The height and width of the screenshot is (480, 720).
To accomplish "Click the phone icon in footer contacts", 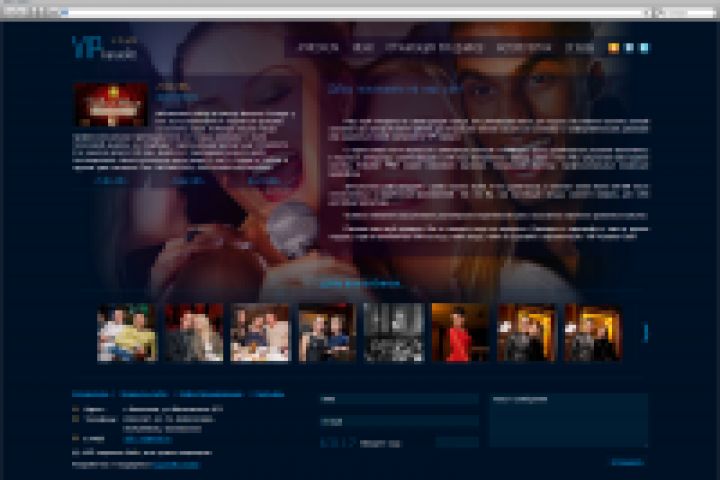I will click(x=76, y=419).
